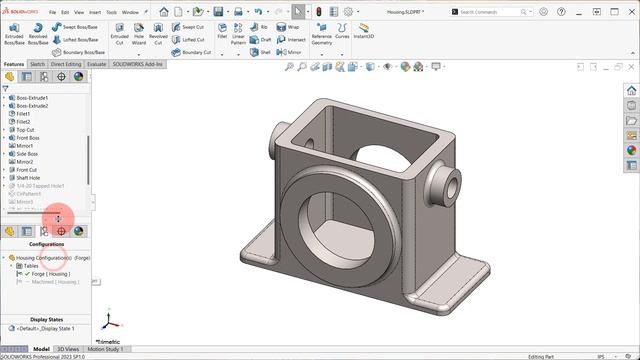Choose Swept Boss/Base feature

point(75,27)
